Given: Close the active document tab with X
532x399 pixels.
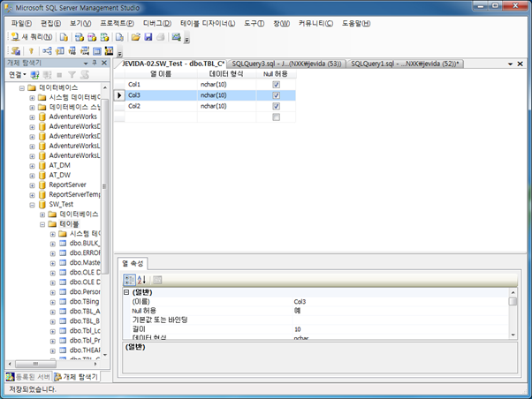Looking at the screenshot, I should coord(521,64).
